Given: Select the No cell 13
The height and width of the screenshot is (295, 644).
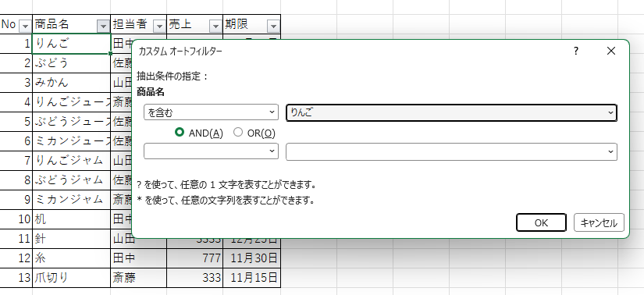Looking at the screenshot, I should (16, 278).
